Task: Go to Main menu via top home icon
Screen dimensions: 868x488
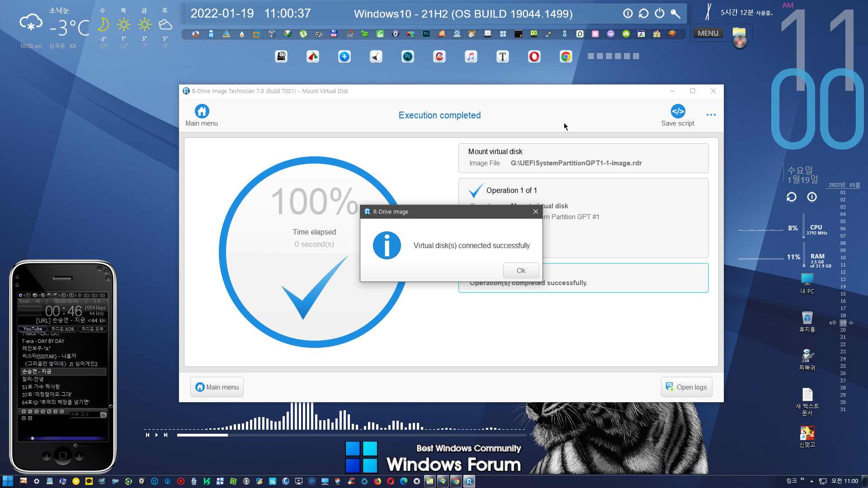Action: click(202, 115)
